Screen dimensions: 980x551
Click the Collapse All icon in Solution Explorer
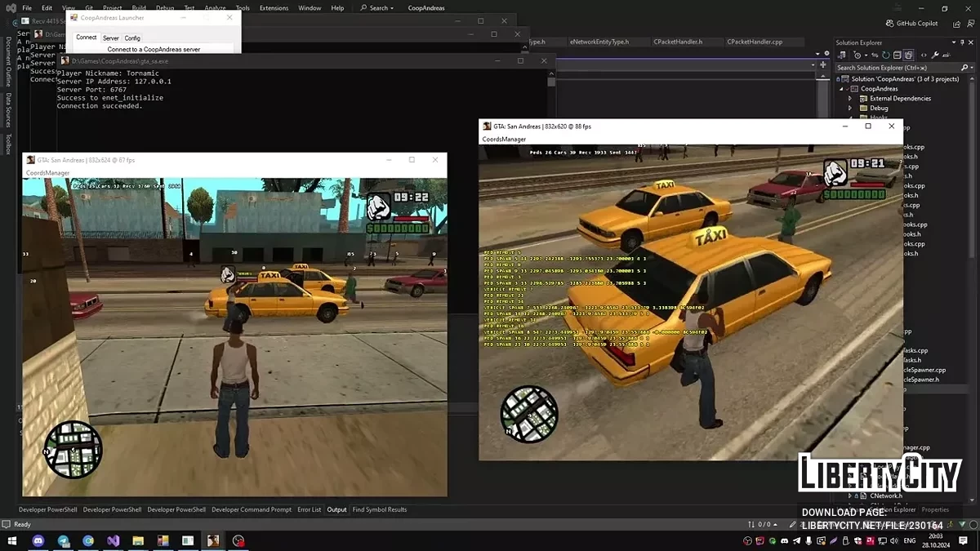click(898, 56)
